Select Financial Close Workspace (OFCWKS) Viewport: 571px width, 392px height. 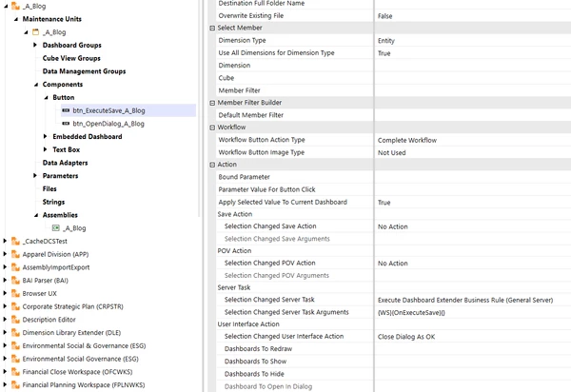(x=77, y=372)
